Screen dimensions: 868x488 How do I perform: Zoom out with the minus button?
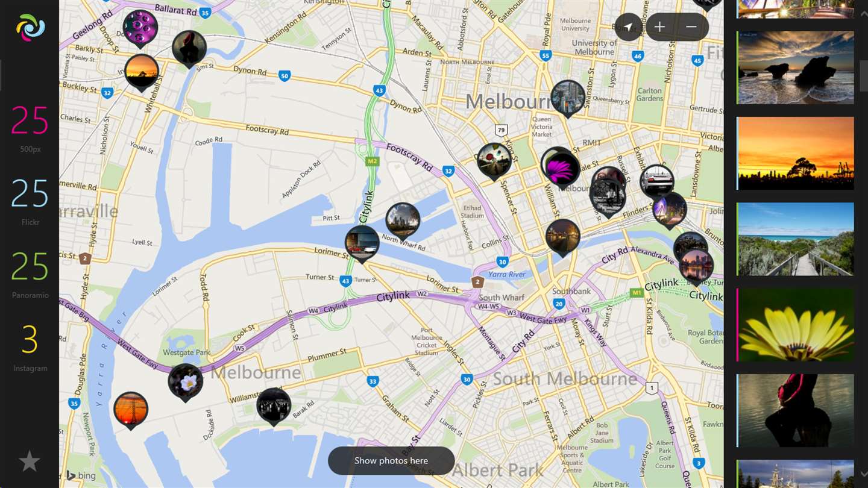(x=691, y=27)
